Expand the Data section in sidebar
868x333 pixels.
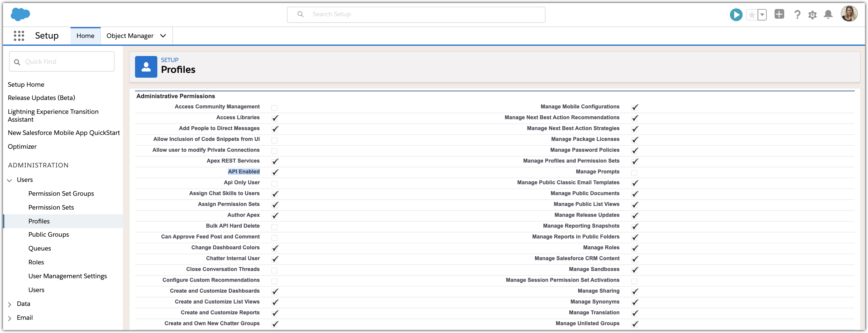pos(10,304)
